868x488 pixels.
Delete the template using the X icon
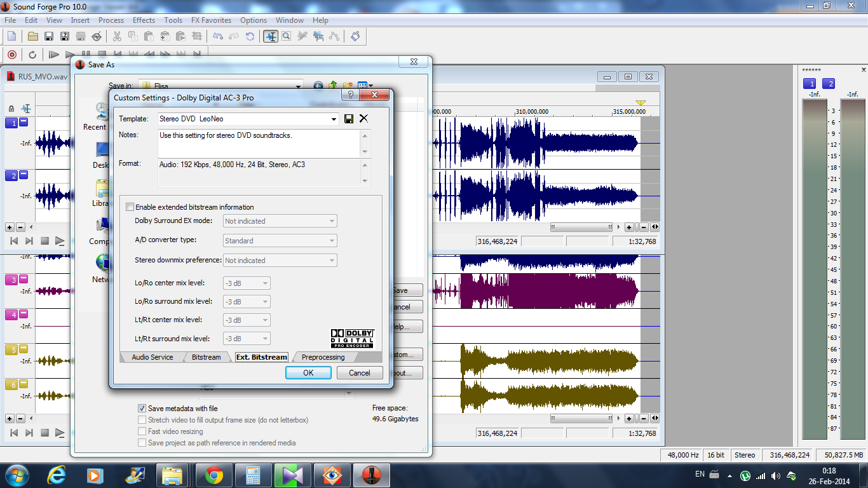(x=363, y=119)
